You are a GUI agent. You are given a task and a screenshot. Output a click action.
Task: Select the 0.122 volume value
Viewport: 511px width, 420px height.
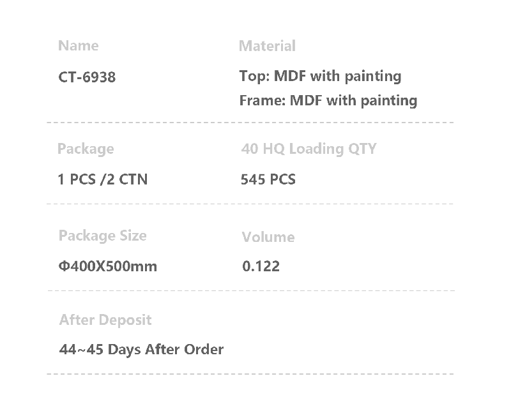pos(261,266)
